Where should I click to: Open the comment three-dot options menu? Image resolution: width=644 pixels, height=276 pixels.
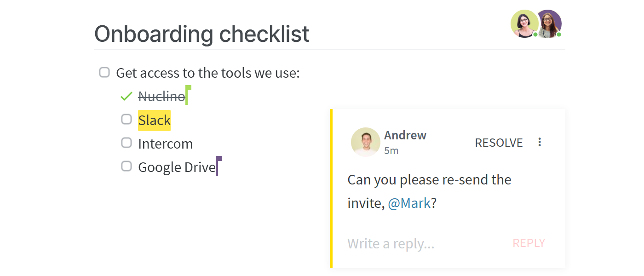pyautogui.click(x=540, y=142)
